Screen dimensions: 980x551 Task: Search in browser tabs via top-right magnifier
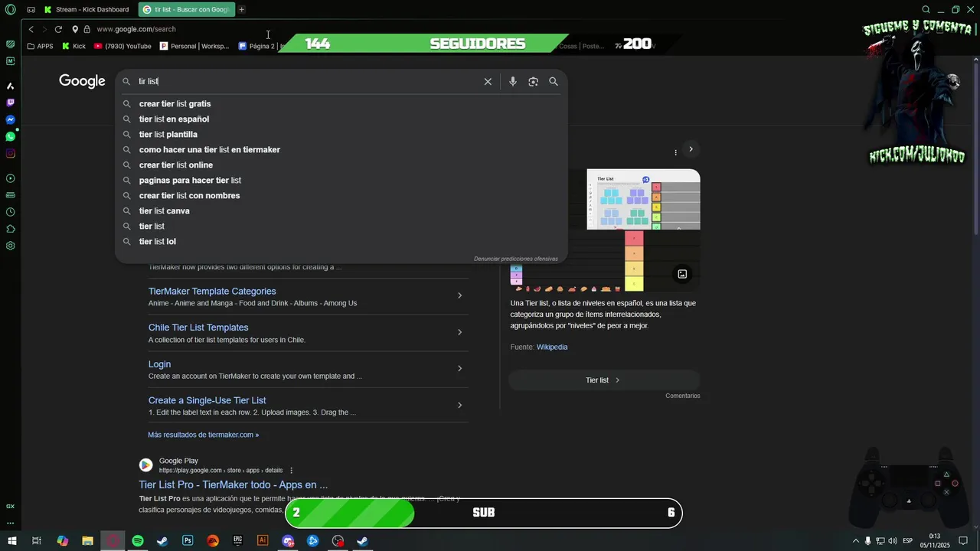[926, 10]
